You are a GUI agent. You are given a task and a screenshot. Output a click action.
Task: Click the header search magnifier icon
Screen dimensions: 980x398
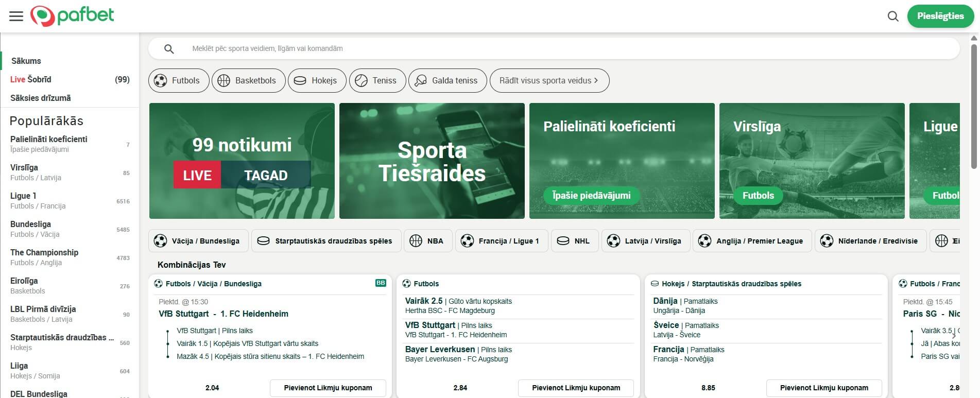(x=893, y=16)
